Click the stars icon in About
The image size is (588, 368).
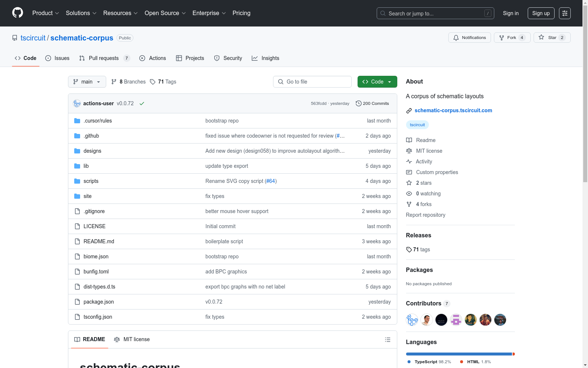coord(409,183)
